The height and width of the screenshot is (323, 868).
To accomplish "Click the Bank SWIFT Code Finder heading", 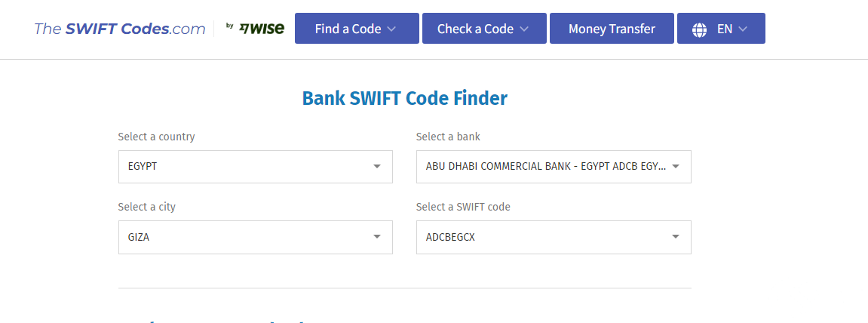I will click(405, 98).
